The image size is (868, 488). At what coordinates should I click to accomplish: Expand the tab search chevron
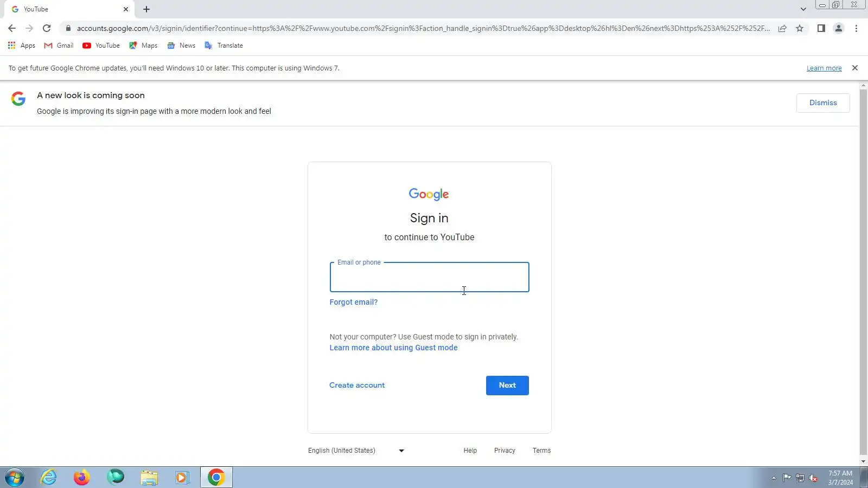pyautogui.click(x=803, y=9)
